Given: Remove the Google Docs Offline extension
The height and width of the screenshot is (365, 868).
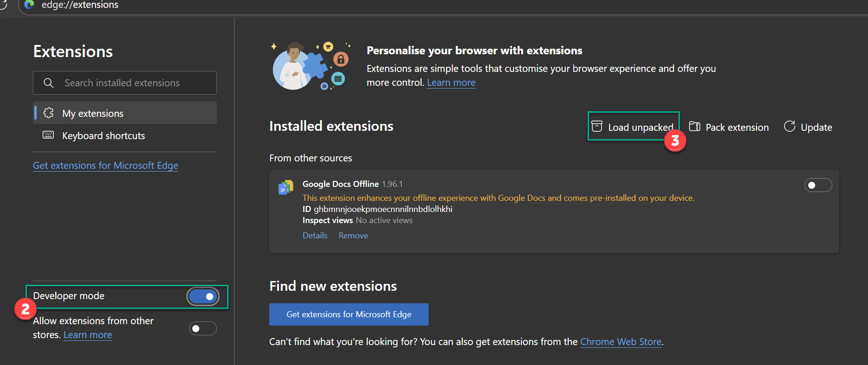Looking at the screenshot, I should tap(353, 236).
